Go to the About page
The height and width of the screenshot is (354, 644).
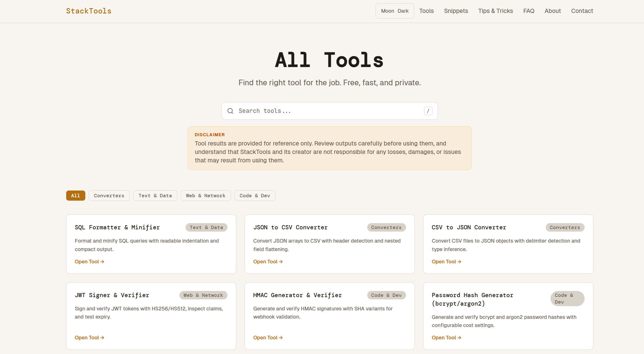pos(553,11)
